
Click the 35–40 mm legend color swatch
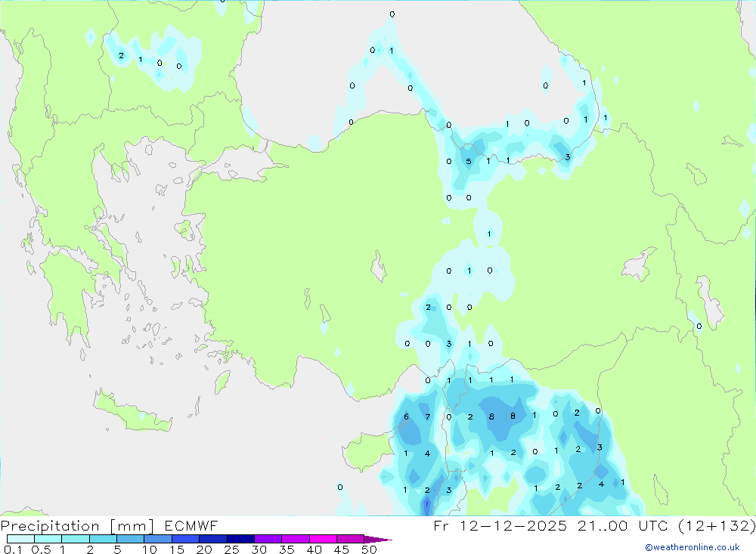point(296,539)
